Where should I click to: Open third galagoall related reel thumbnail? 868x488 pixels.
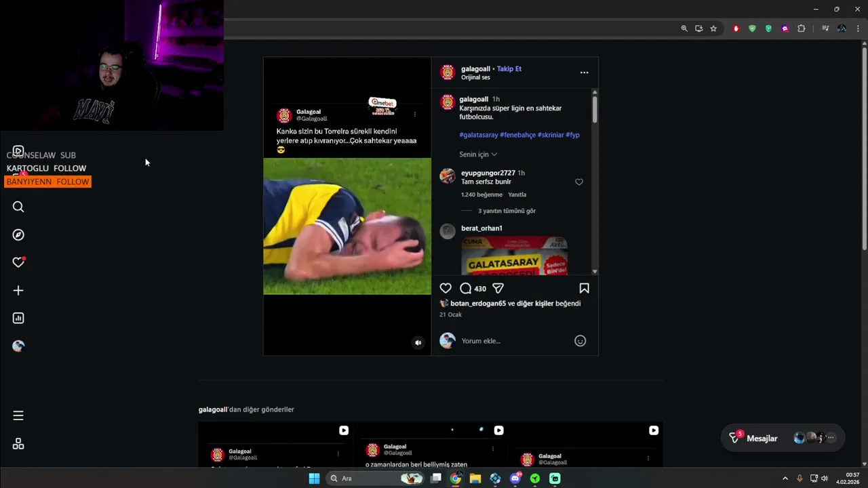585,444
